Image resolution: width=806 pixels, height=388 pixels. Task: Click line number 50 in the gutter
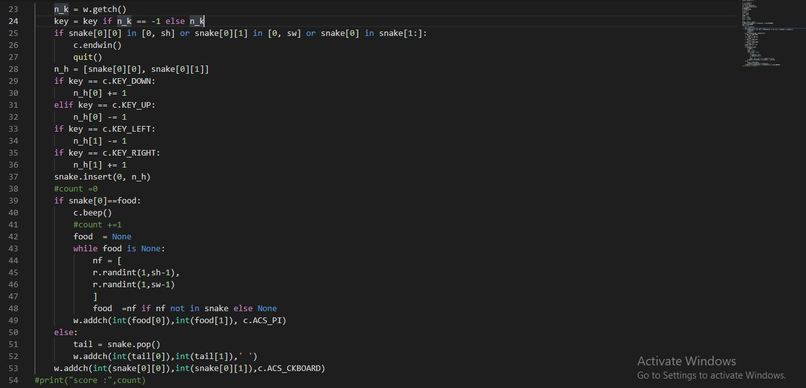(13, 332)
